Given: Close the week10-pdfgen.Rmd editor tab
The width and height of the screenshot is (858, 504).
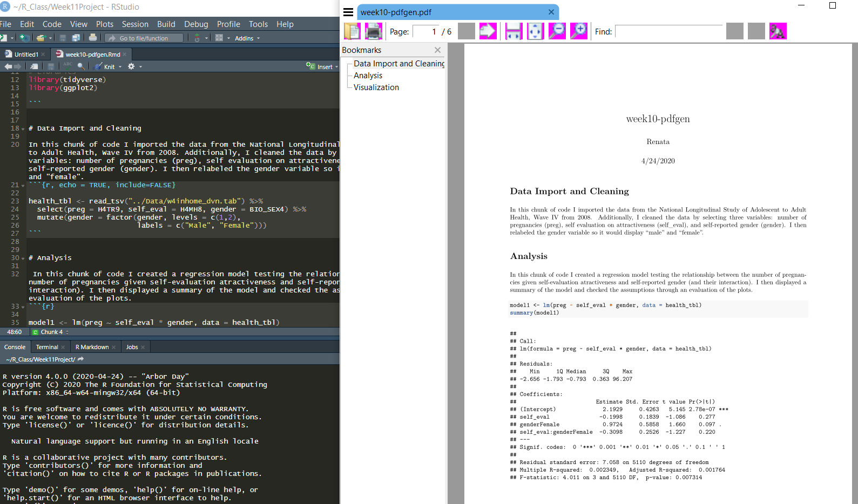Looking at the screenshot, I should coord(125,55).
